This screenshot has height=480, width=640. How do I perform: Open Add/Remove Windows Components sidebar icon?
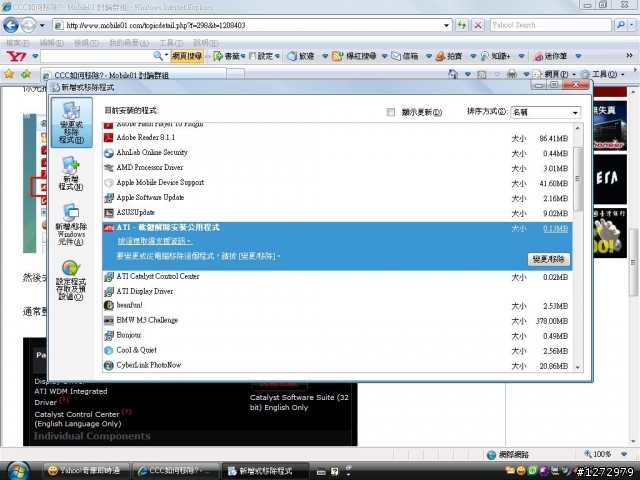(x=71, y=224)
